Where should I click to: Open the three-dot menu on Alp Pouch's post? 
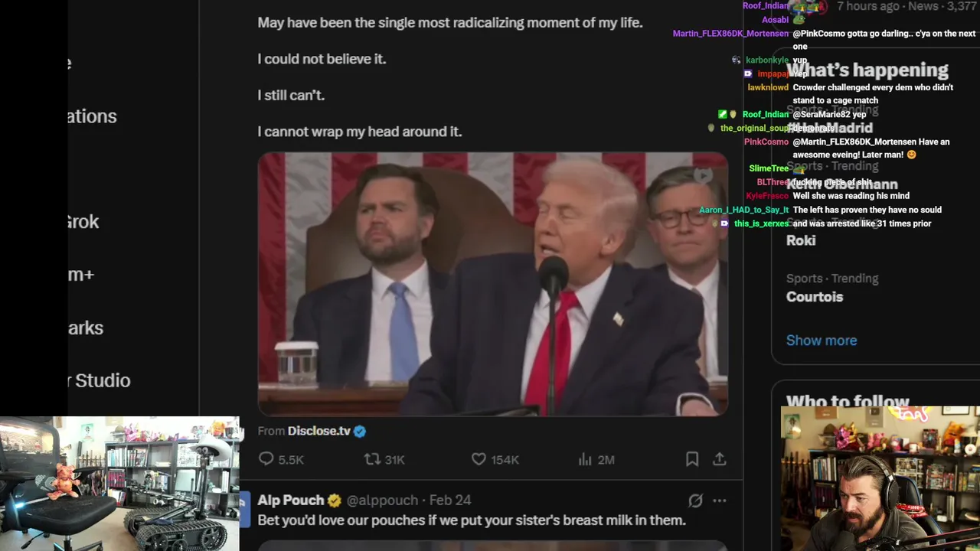coord(719,500)
